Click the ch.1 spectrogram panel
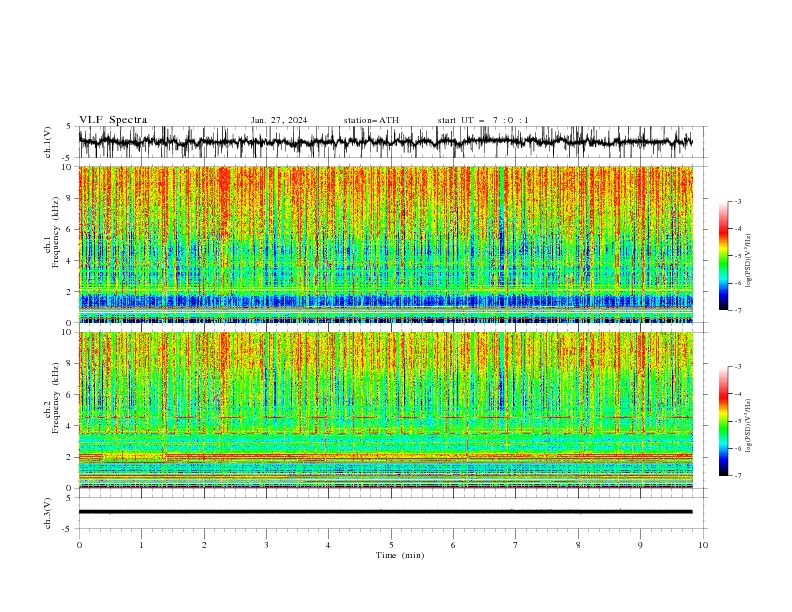The width and height of the screenshot is (792, 612). point(385,244)
